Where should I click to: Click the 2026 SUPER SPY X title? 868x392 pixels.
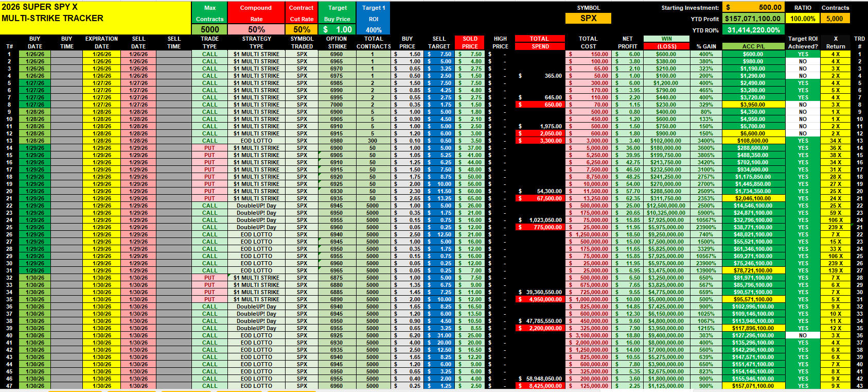[40, 7]
